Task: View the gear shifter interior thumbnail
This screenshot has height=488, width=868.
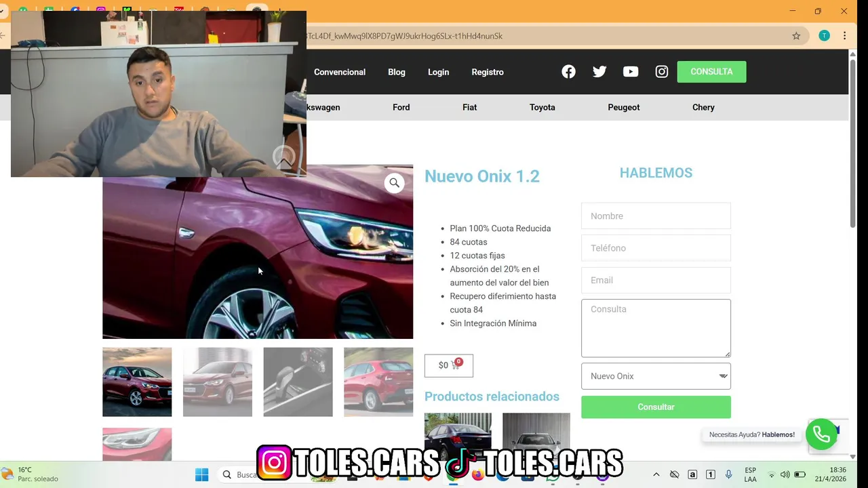Action: pyautogui.click(x=298, y=382)
